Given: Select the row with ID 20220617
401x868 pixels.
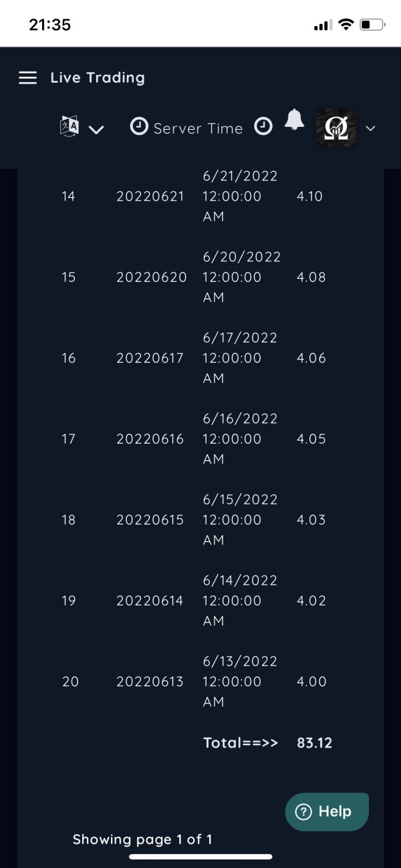Looking at the screenshot, I should tap(150, 358).
